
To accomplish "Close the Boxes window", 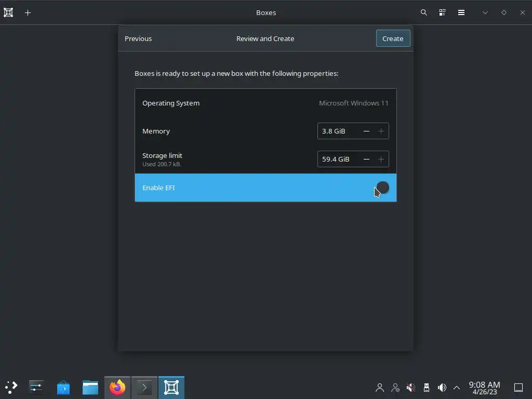I will [523, 12].
